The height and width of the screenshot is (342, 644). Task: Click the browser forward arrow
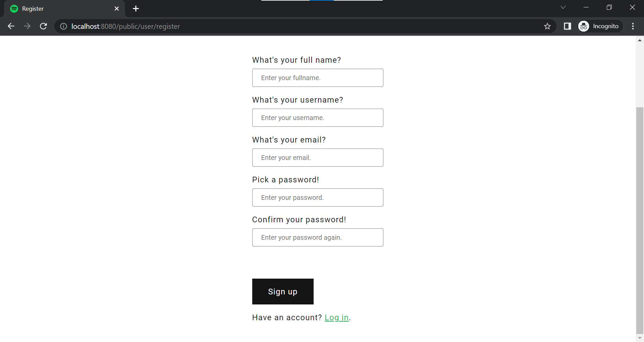[x=27, y=26]
